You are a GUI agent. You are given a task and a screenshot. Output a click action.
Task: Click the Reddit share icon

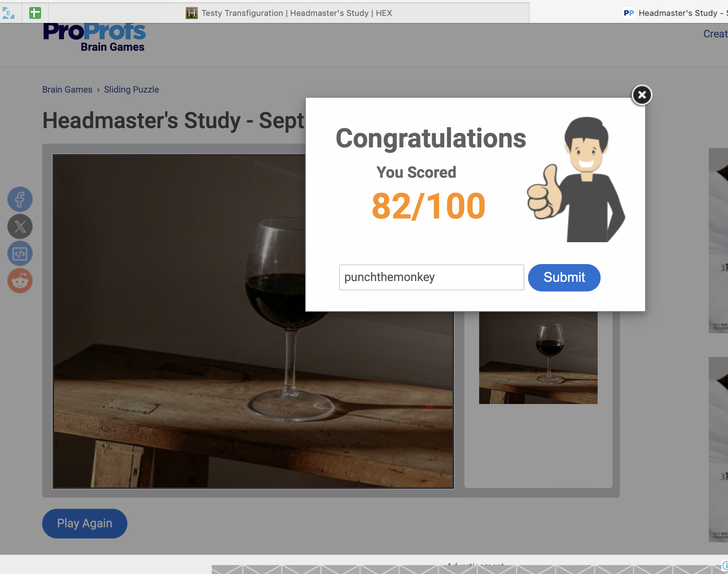coord(20,281)
